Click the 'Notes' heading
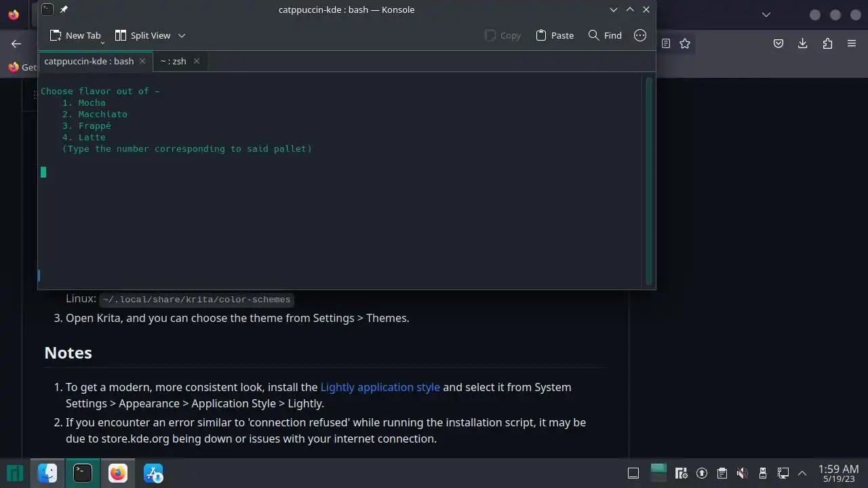This screenshot has width=868, height=488. point(68,352)
